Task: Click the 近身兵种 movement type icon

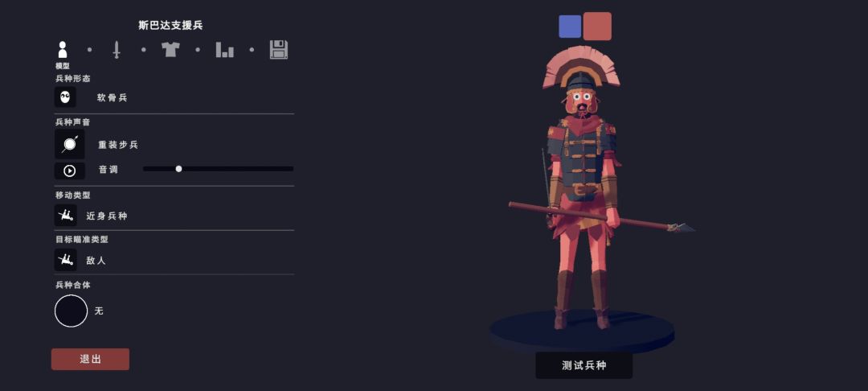Action: tap(65, 215)
